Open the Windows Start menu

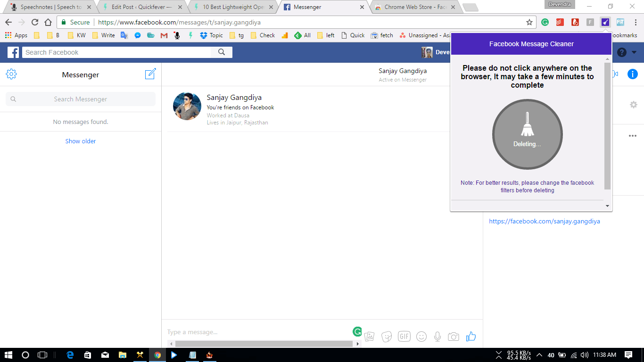[8, 355]
